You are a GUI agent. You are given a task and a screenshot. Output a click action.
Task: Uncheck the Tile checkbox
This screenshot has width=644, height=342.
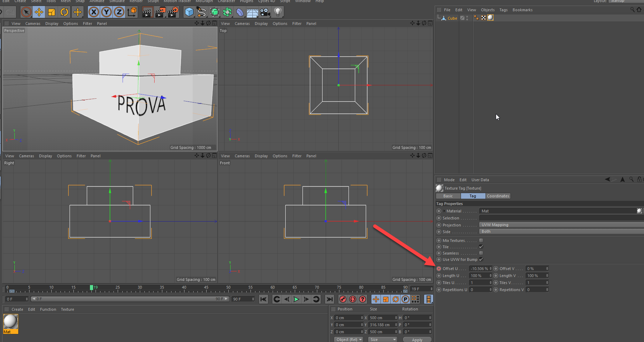(481, 247)
